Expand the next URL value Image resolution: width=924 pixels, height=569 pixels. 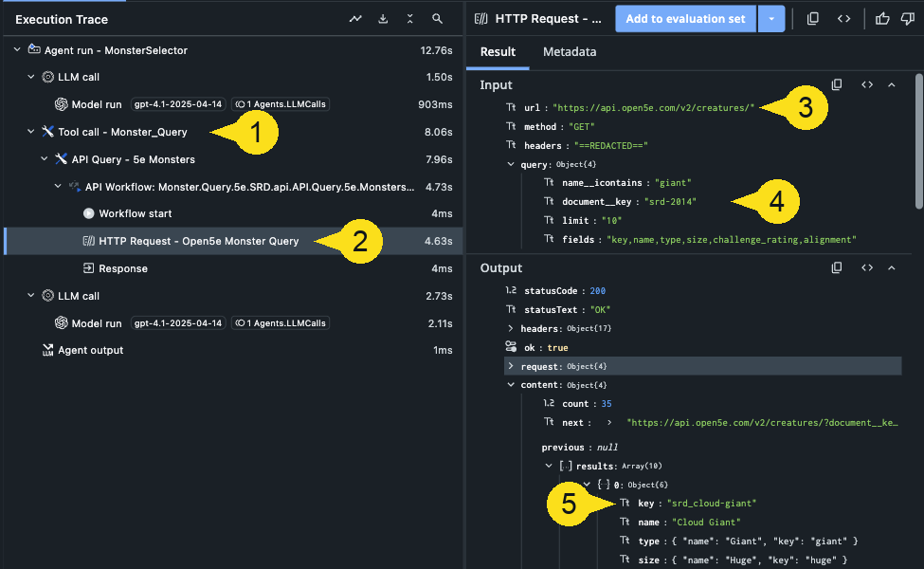click(609, 422)
